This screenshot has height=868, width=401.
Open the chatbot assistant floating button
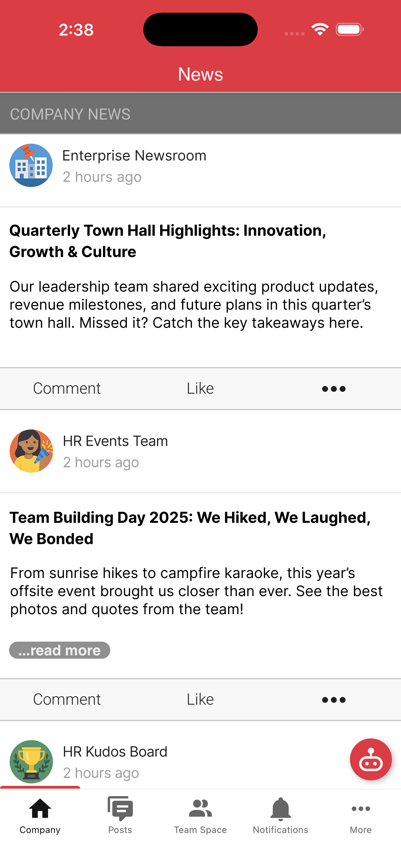[371, 759]
